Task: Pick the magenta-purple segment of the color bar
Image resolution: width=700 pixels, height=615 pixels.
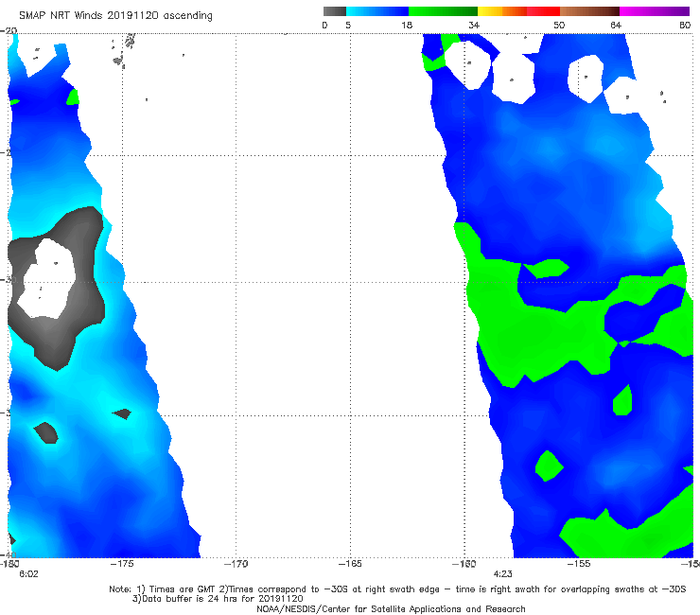Action: click(655, 11)
